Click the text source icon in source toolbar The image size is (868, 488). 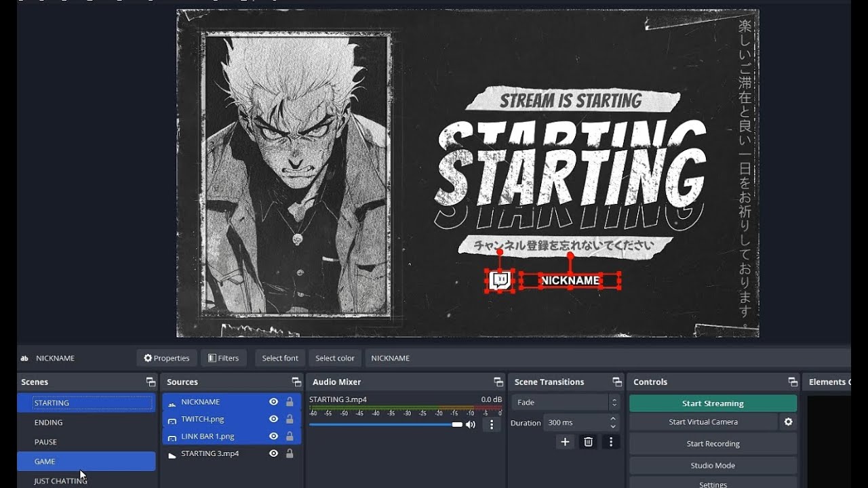(x=24, y=359)
